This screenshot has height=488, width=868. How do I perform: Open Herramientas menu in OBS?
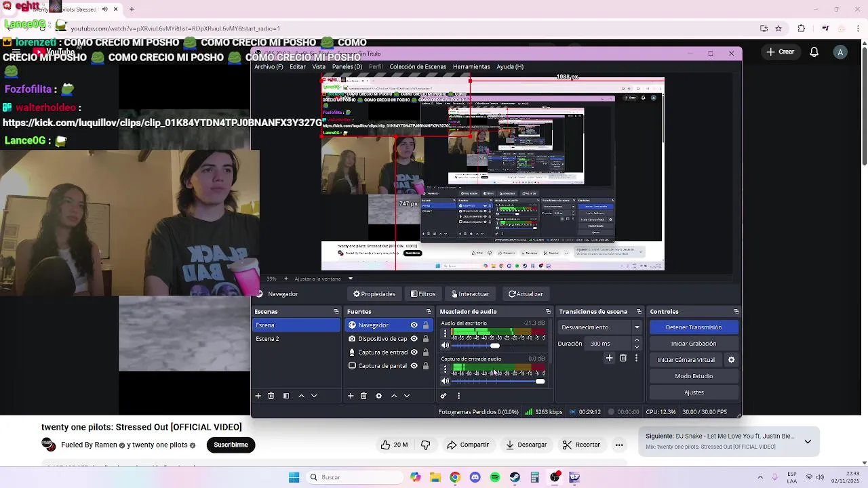point(471,67)
